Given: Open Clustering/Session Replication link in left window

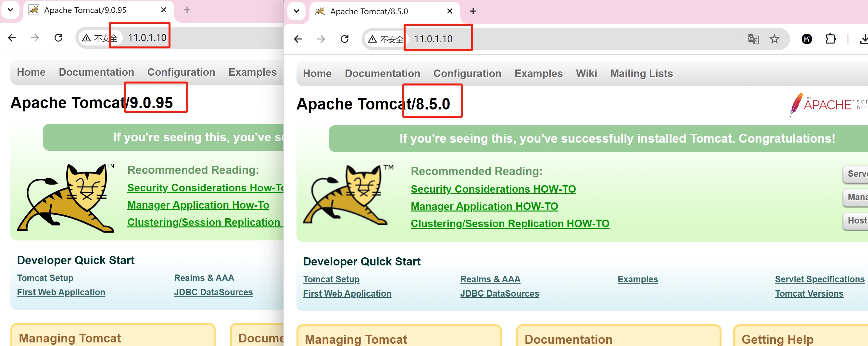Looking at the screenshot, I should click(x=205, y=222).
